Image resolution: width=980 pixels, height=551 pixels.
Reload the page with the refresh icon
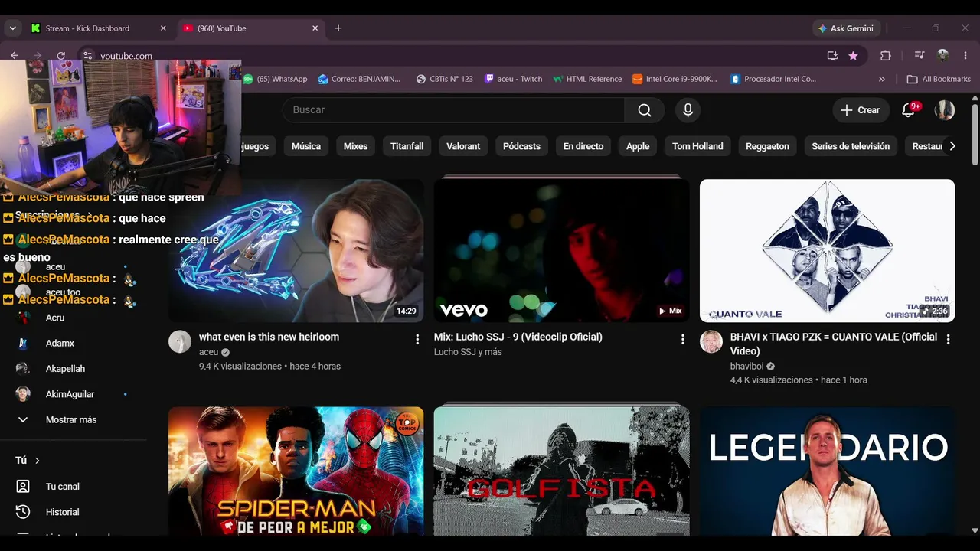click(61, 56)
